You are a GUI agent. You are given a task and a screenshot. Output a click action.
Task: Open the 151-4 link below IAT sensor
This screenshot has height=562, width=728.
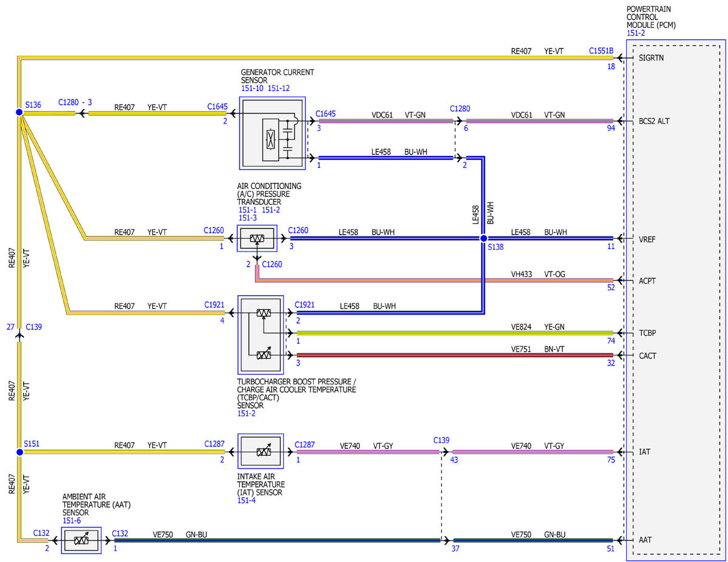point(248,501)
